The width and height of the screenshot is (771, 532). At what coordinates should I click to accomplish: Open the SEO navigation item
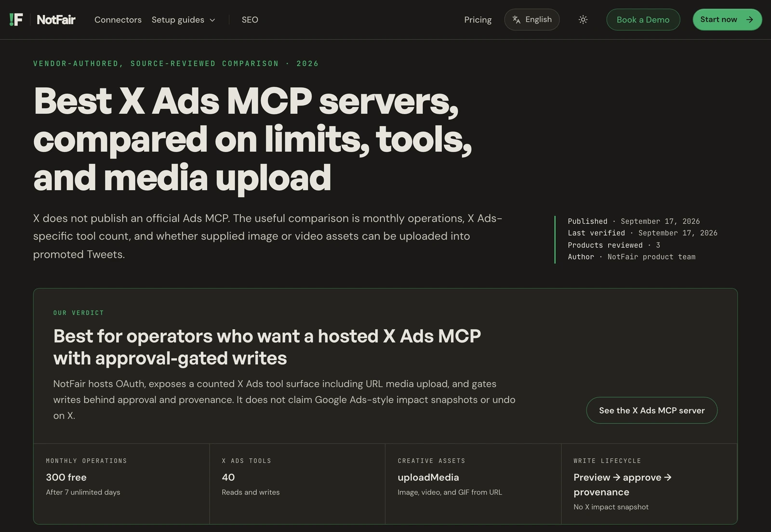click(x=250, y=20)
